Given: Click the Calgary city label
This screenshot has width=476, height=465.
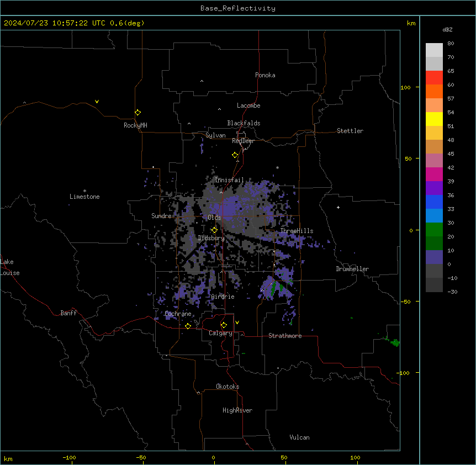Looking at the screenshot, I should [x=221, y=333].
